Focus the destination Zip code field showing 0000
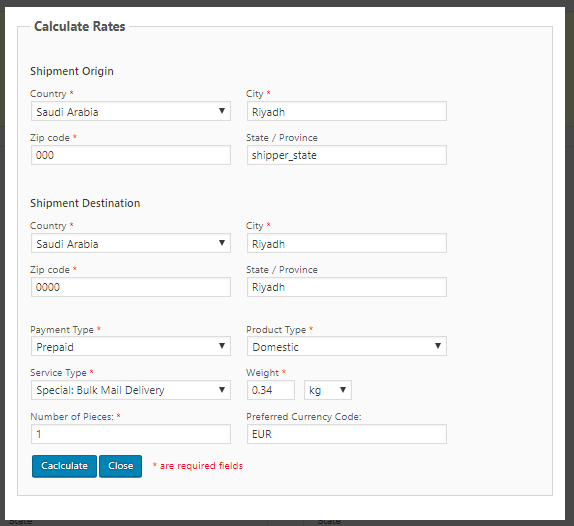 pos(131,287)
